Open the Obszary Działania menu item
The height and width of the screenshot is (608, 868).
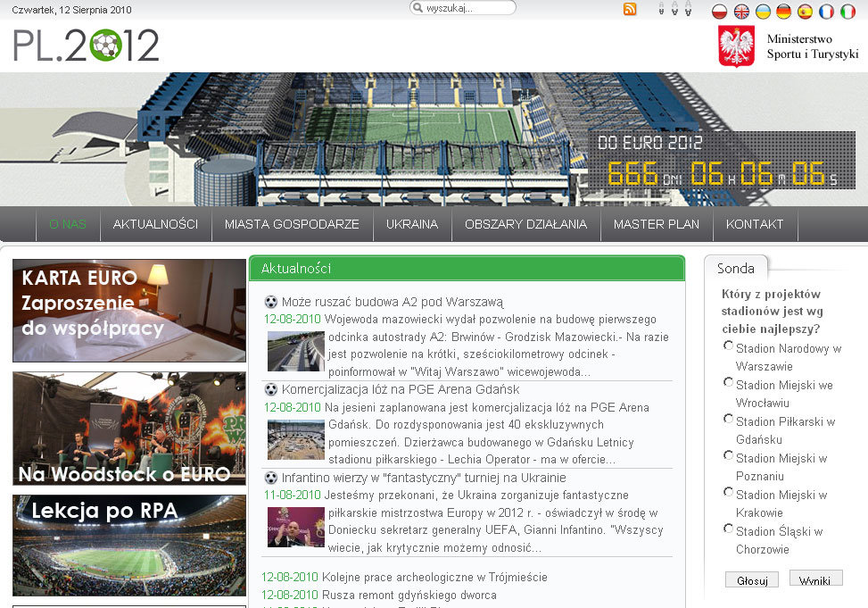(525, 224)
